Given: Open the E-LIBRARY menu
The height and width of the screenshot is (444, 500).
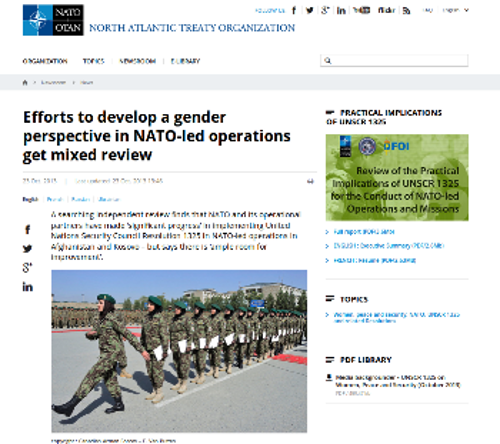Looking at the screenshot, I should tap(185, 61).
